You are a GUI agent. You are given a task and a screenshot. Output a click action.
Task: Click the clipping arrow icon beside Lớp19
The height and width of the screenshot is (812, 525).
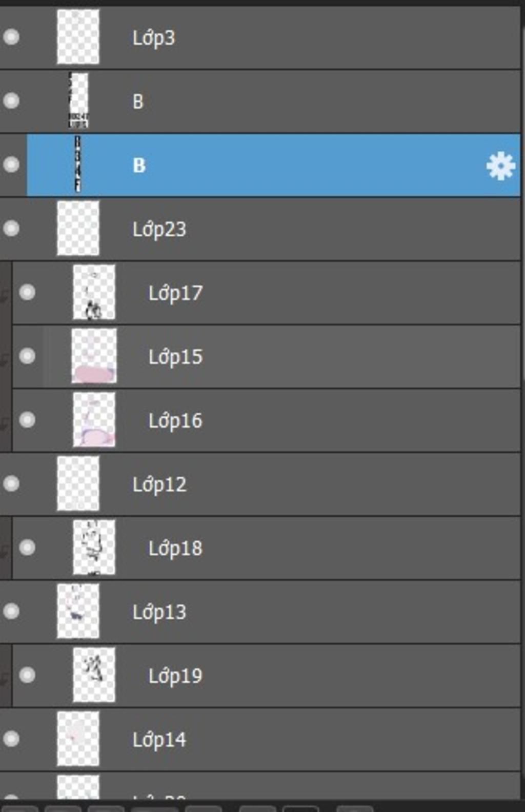click(5, 678)
